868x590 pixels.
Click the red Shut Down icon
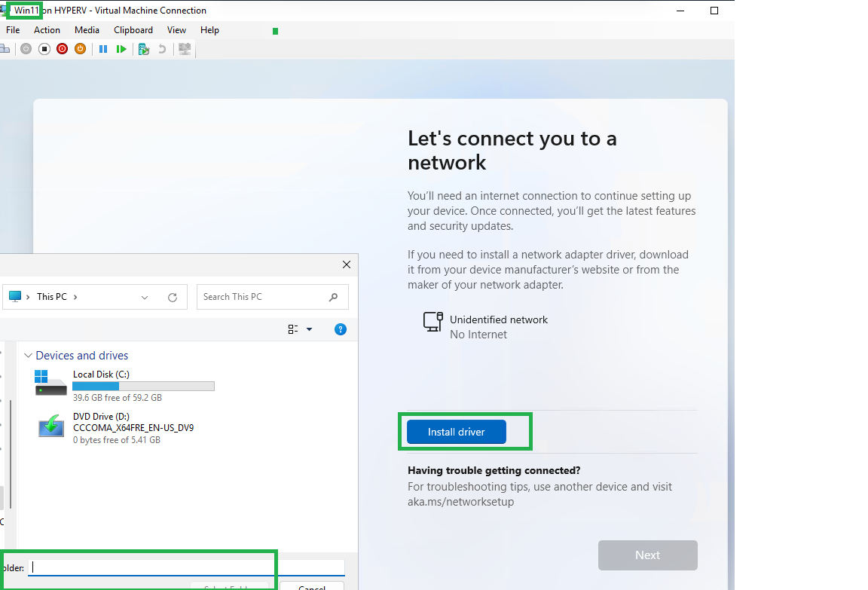pos(62,49)
